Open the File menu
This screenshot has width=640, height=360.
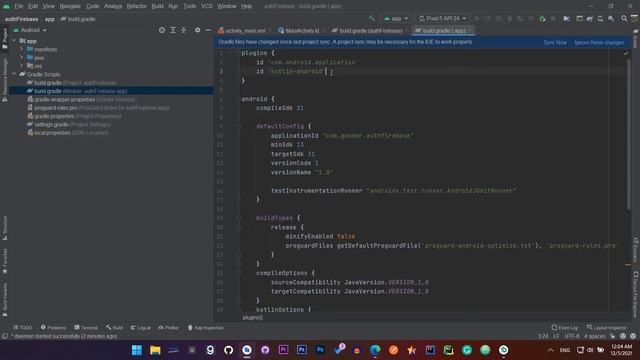[19, 6]
